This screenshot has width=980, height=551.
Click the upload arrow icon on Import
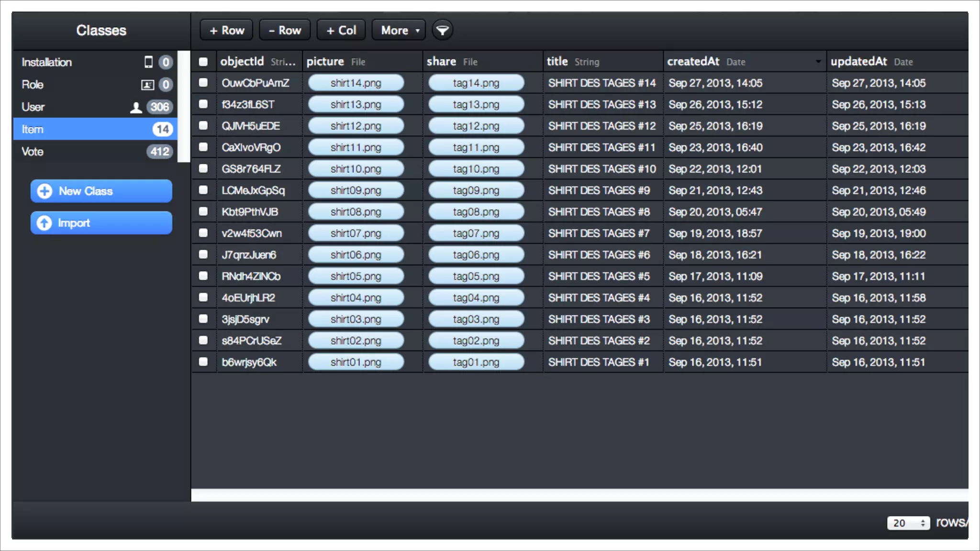click(45, 223)
